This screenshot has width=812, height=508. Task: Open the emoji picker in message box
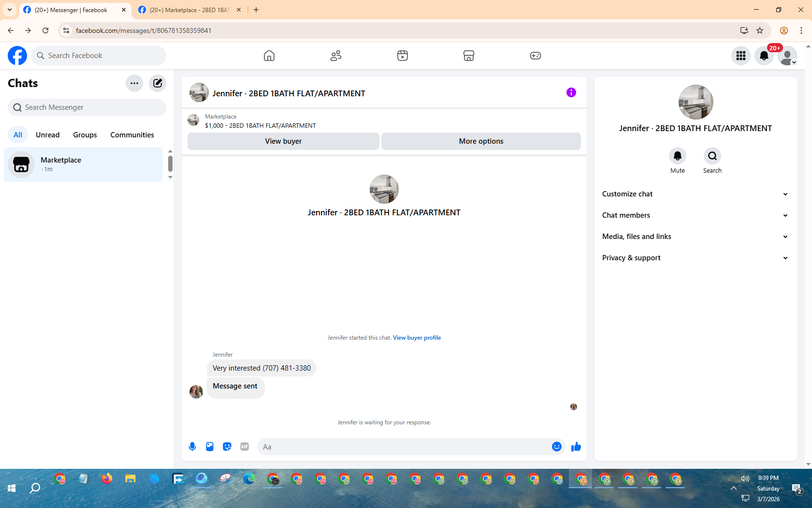557,447
